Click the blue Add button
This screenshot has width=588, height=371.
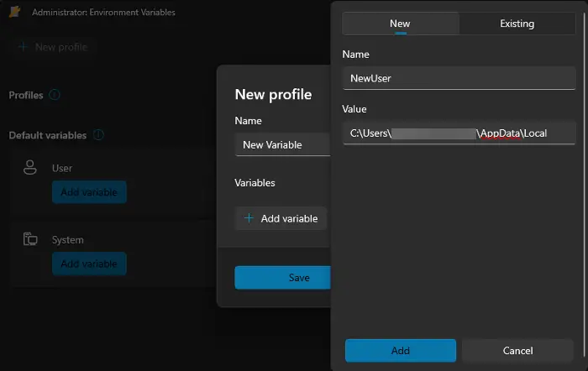click(x=401, y=350)
